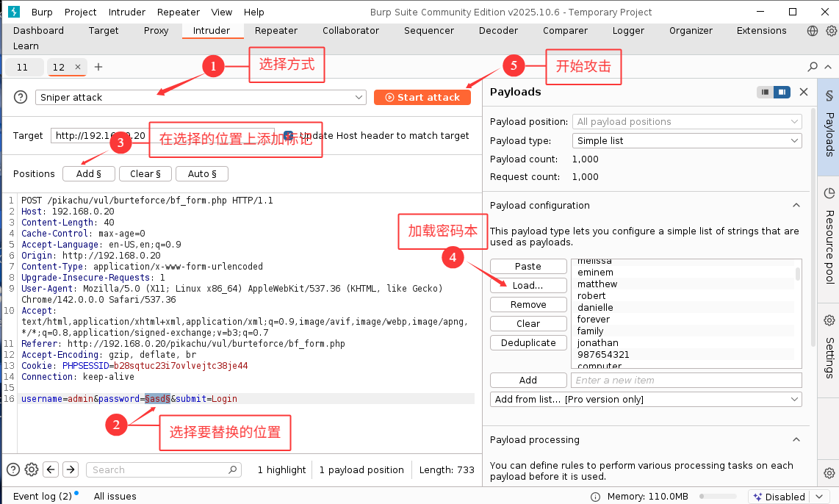Open editor search settings gear
Screen dimensions: 839x504
(x=32, y=469)
